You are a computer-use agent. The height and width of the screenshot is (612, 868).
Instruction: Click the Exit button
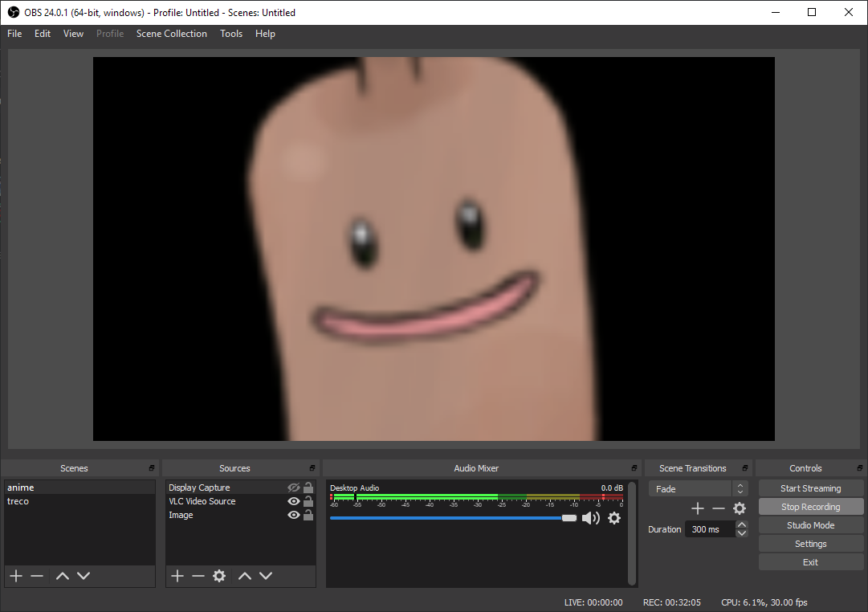point(810,562)
